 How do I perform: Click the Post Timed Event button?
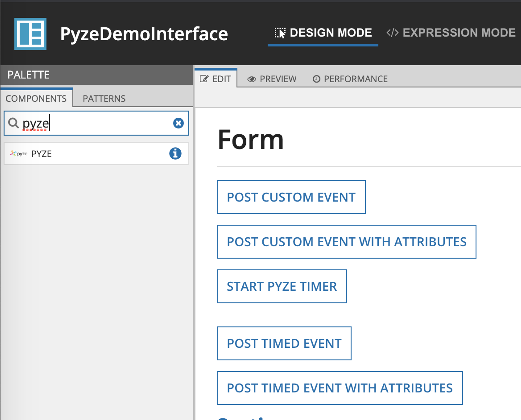[x=284, y=343]
